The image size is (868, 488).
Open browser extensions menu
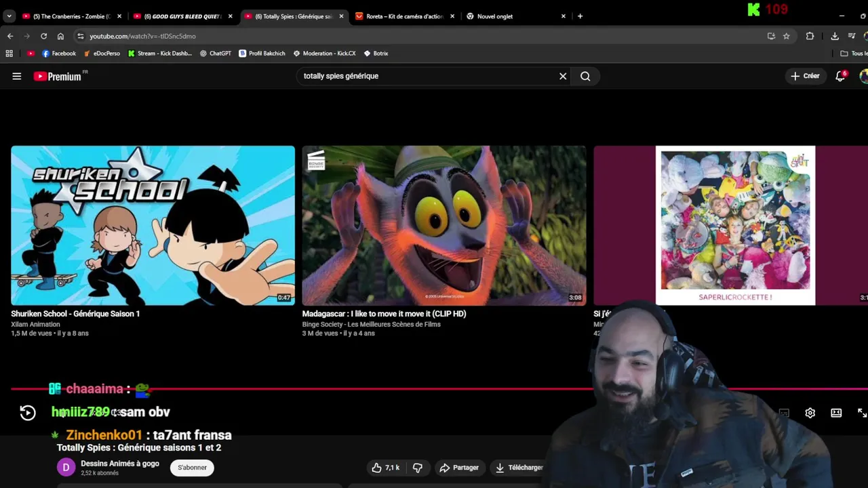(810, 36)
